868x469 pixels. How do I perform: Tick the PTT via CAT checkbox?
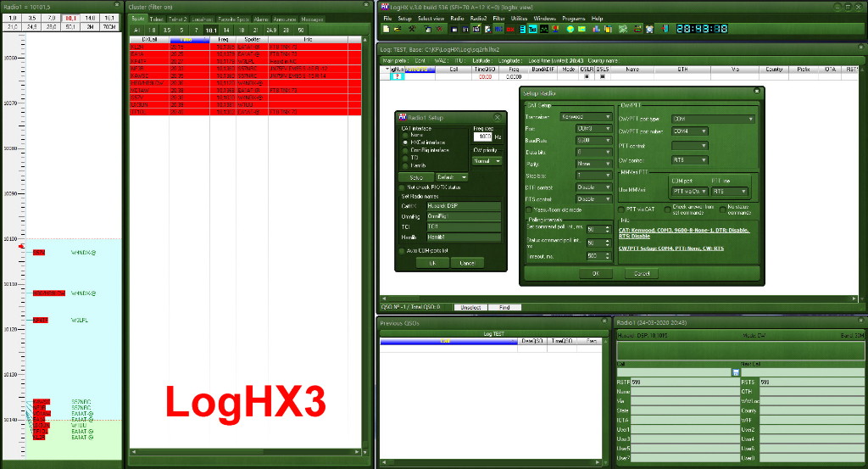pos(620,209)
